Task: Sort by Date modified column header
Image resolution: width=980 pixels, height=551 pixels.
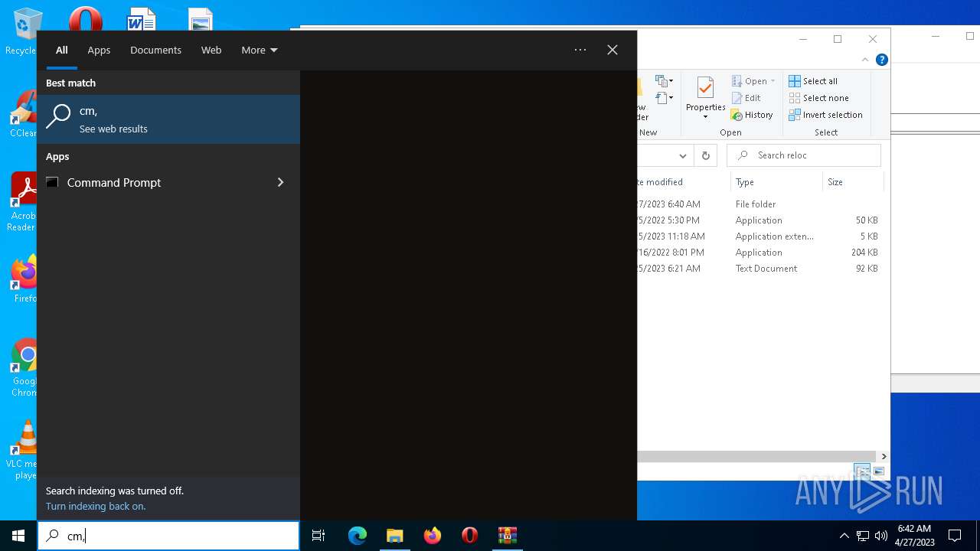Action: pyautogui.click(x=684, y=182)
